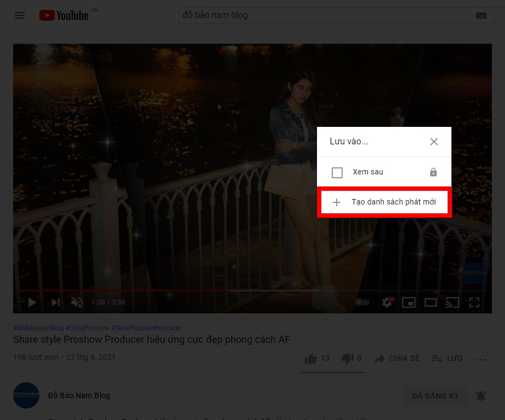The width and height of the screenshot is (505, 420).
Task: Go to the YouTube home logo
Action: click(x=64, y=15)
